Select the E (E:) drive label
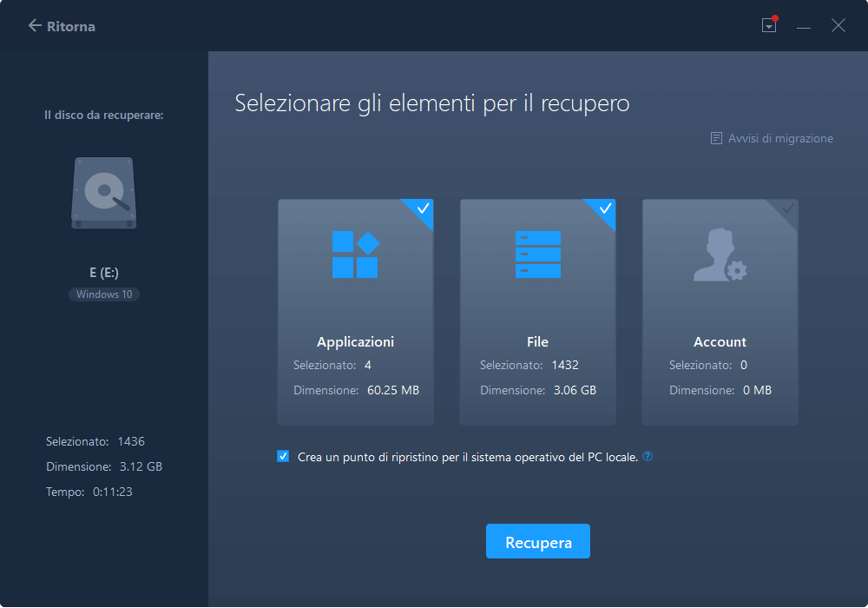 click(103, 272)
